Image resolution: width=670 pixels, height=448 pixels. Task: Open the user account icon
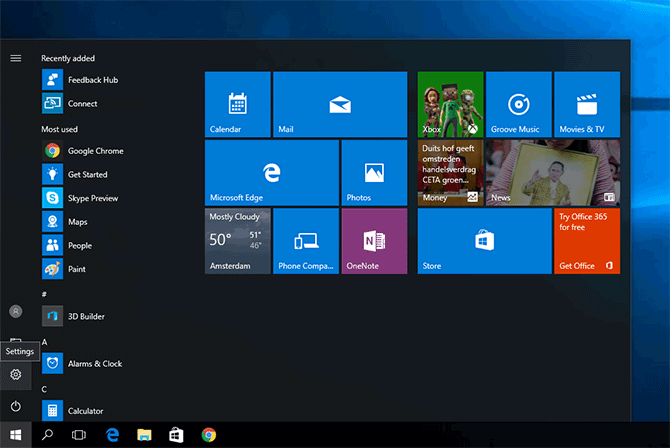(16, 311)
